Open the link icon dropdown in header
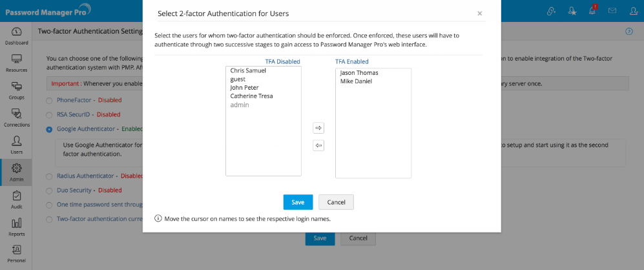 coord(552,10)
